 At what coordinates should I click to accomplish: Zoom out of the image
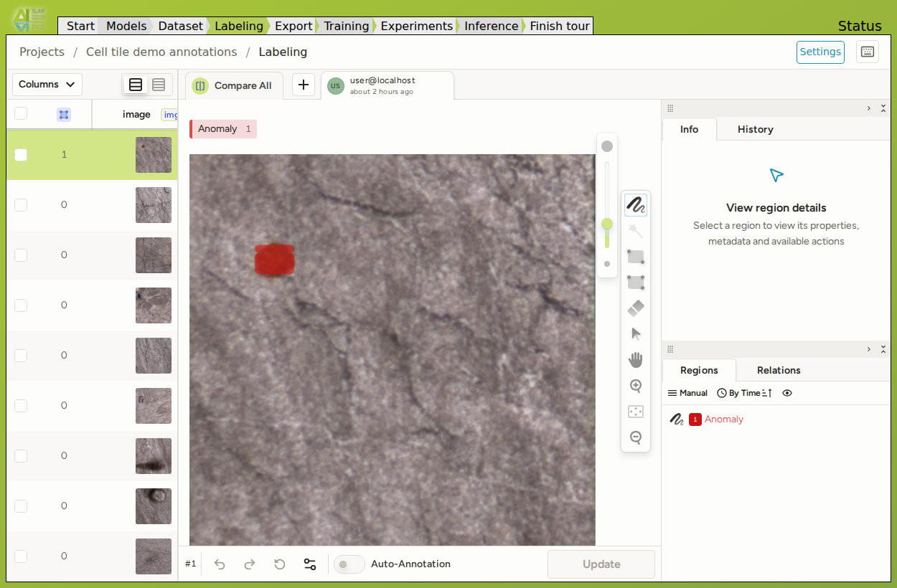(636, 437)
